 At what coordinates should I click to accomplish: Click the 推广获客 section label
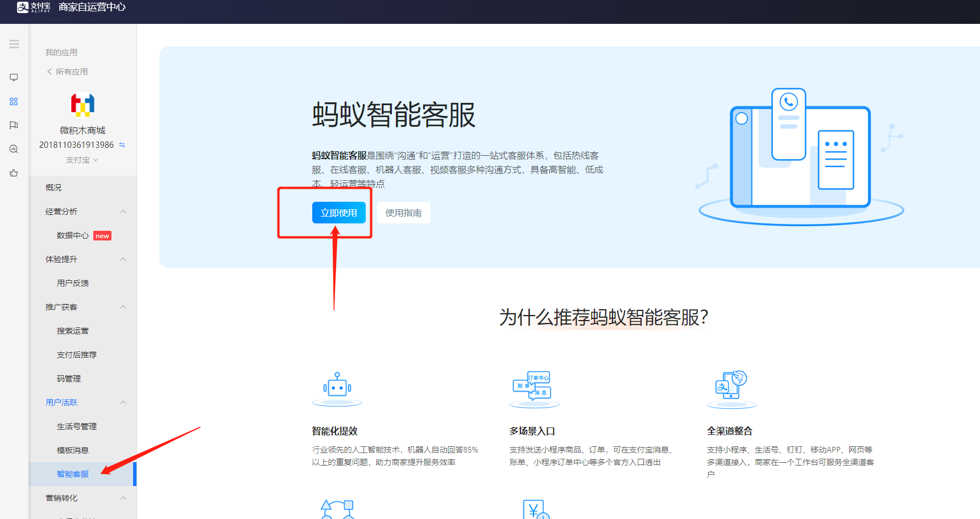tap(61, 307)
